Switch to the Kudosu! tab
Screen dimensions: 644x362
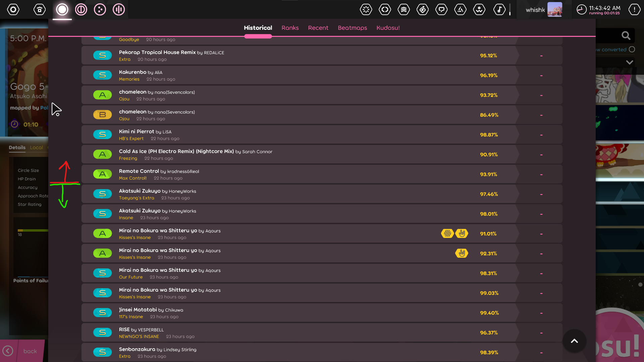(x=388, y=28)
